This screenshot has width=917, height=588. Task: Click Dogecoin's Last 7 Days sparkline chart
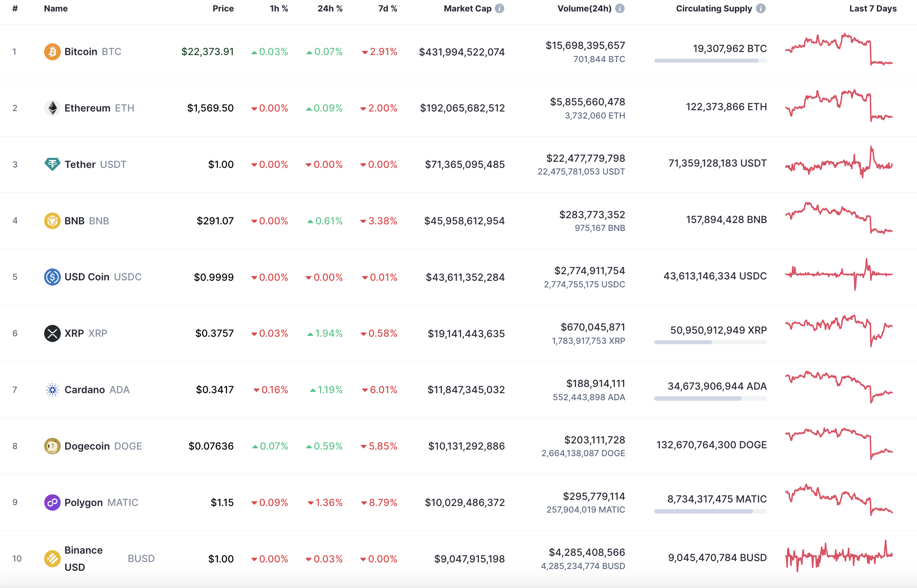coord(839,445)
